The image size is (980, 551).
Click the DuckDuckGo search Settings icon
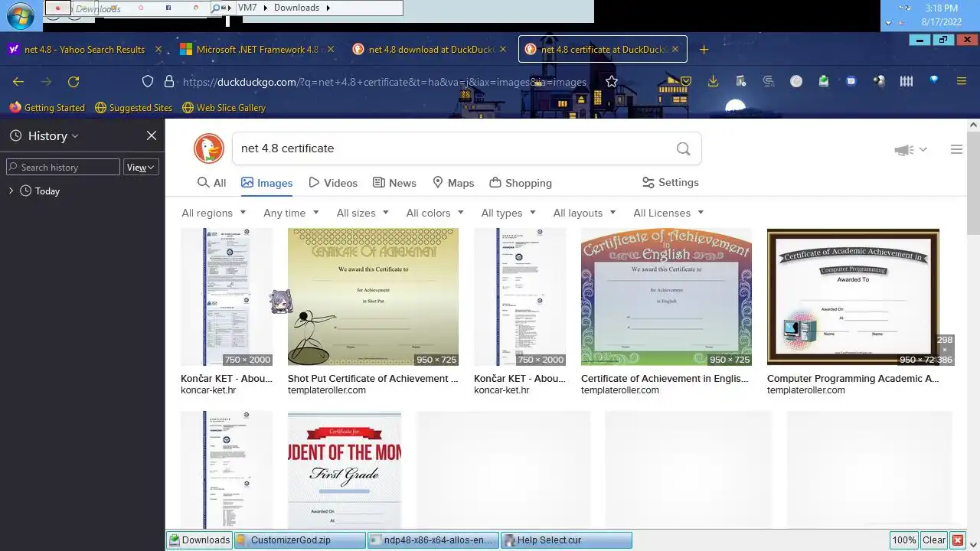(x=648, y=183)
